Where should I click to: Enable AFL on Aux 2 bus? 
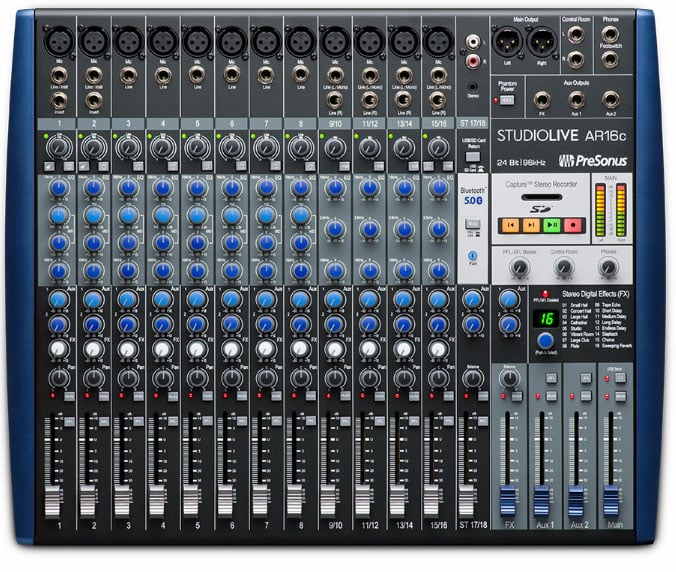[585, 378]
